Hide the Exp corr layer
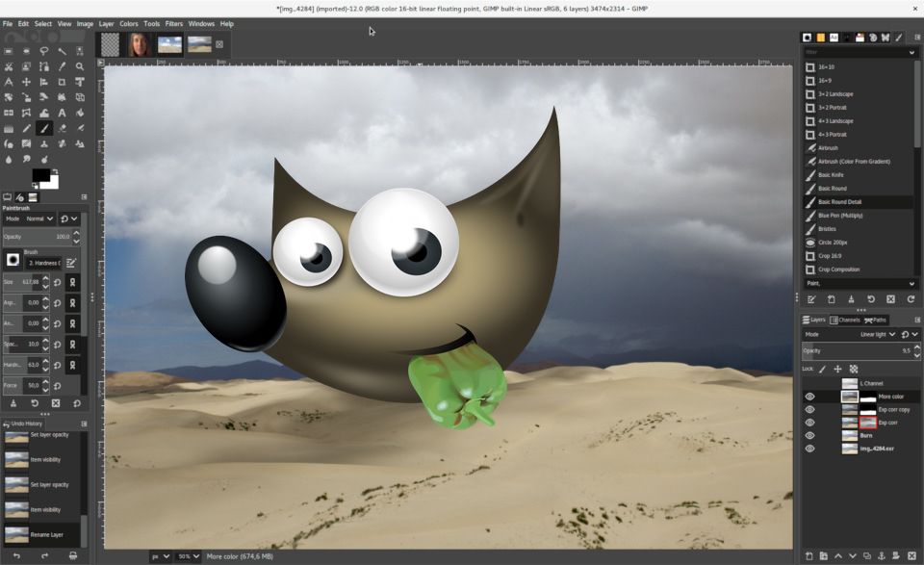Image resolution: width=924 pixels, height=565 pixels. [809, 423]
